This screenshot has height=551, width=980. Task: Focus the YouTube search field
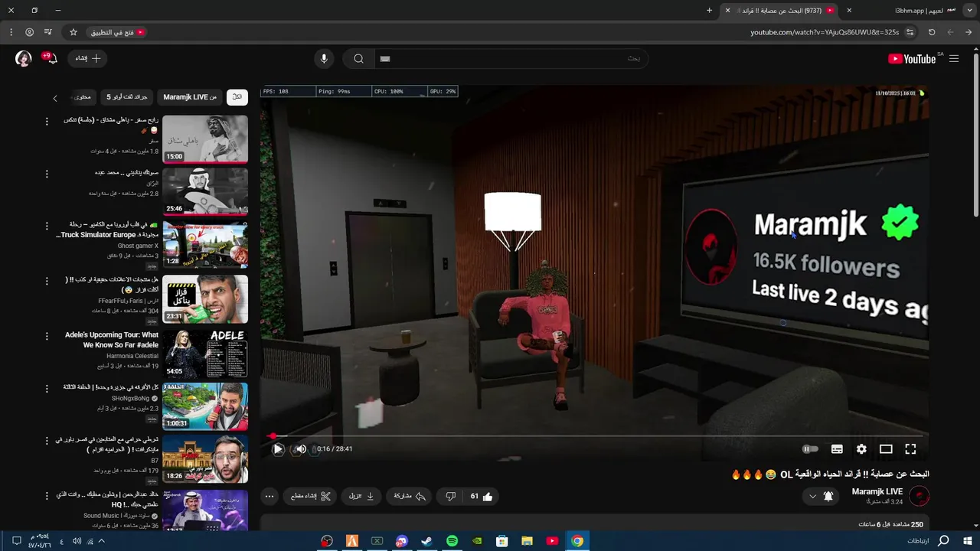511,58
